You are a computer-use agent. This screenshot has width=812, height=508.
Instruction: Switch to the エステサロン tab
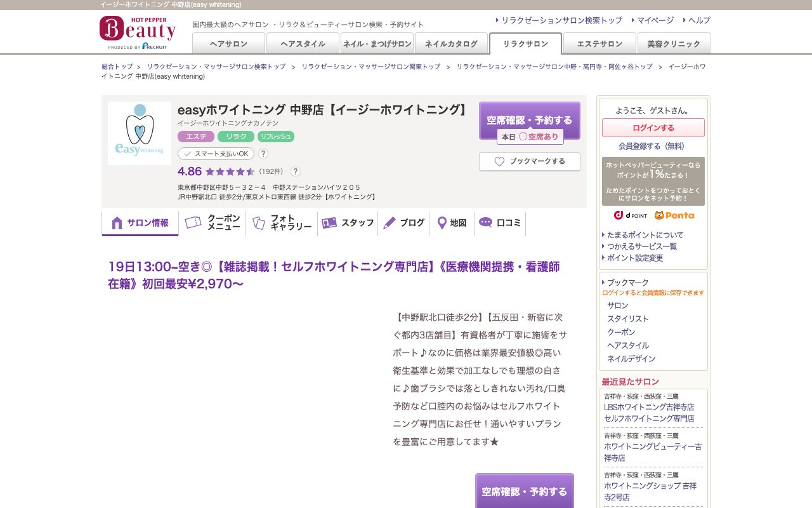point(599,44)
